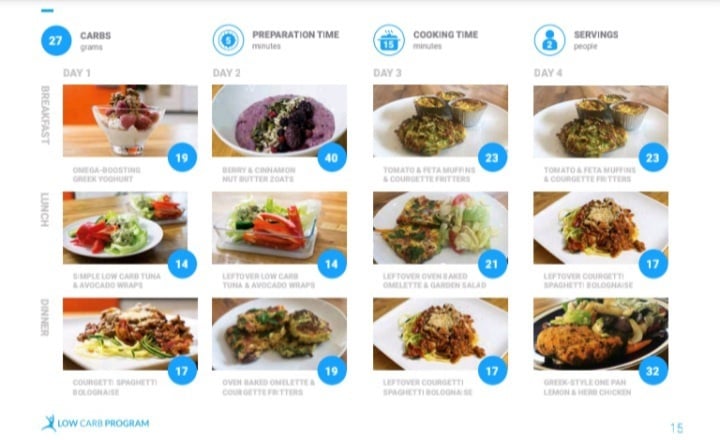This screenshot has width=720, height=440.
Task: Open the Berry & Cinnamon Nut Butter Zoats photo
Action: (x=279, y=121)
